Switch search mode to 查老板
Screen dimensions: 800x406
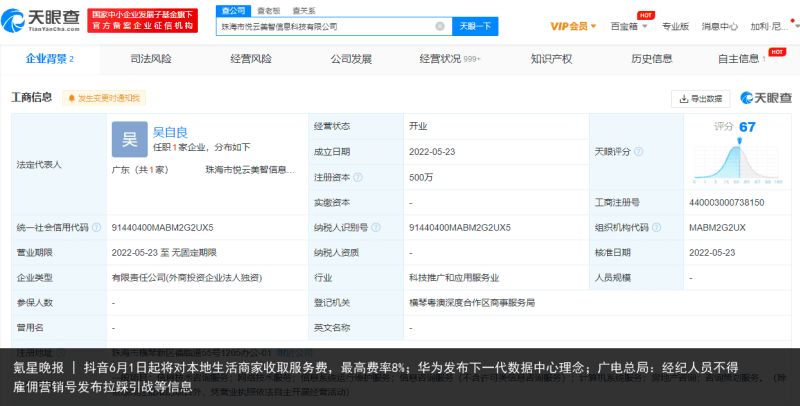pyautogui.click(x=268, y=10)
